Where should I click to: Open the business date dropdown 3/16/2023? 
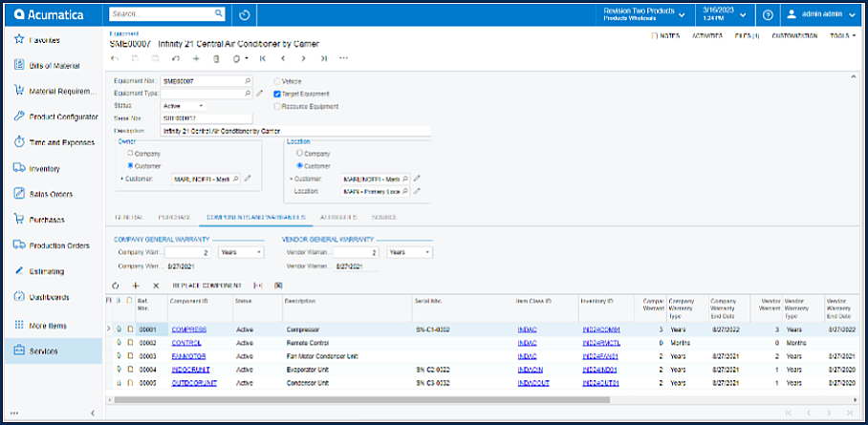[x=724, y=14]
